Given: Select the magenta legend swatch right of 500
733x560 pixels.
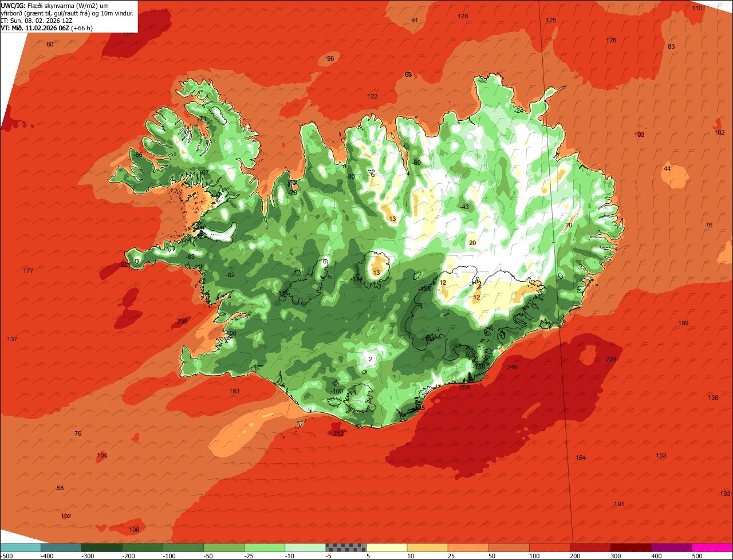Looking at the screenshot, I should (712, 547).
